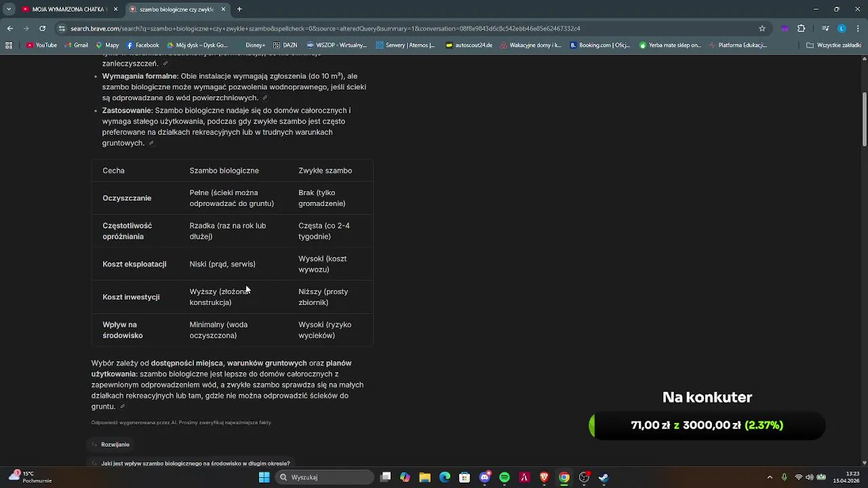Open a new tab with the plus button
This screenshot has width=868, height=488.
pyautogui.click(x=239, y=9)
